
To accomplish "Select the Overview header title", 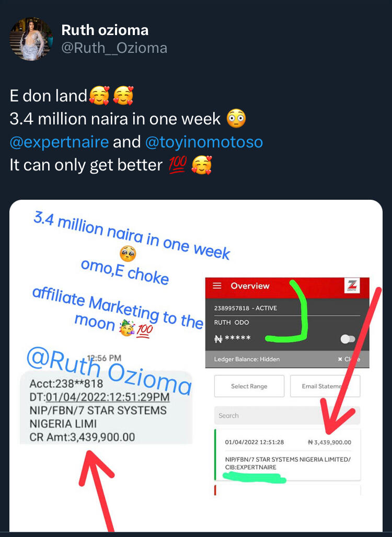I will click(250, 286).
